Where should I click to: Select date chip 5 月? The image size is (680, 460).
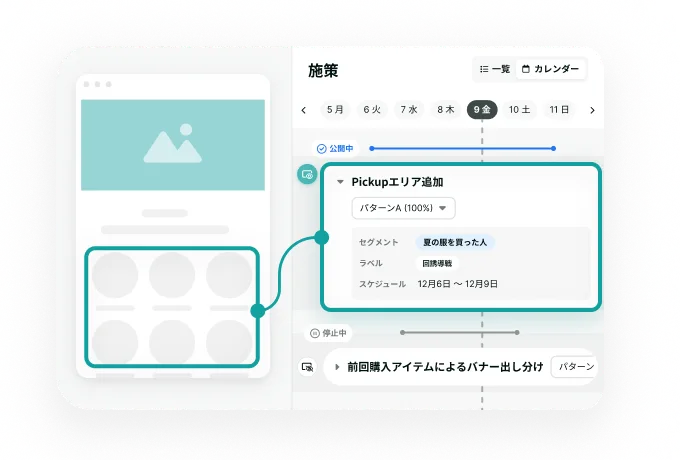(335, 110)
